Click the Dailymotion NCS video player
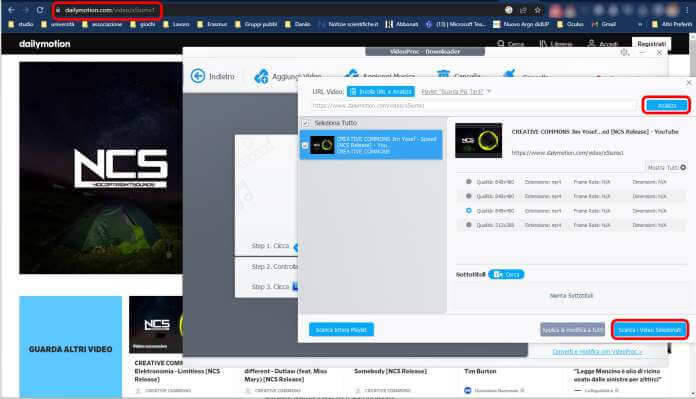Screen dimensions: 696x399 101,168
